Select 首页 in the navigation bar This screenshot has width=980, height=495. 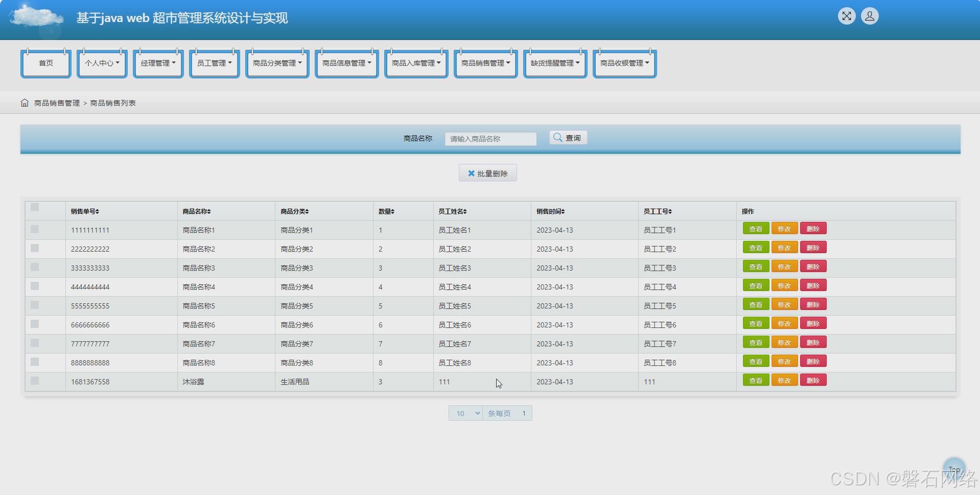click(45, 63)
